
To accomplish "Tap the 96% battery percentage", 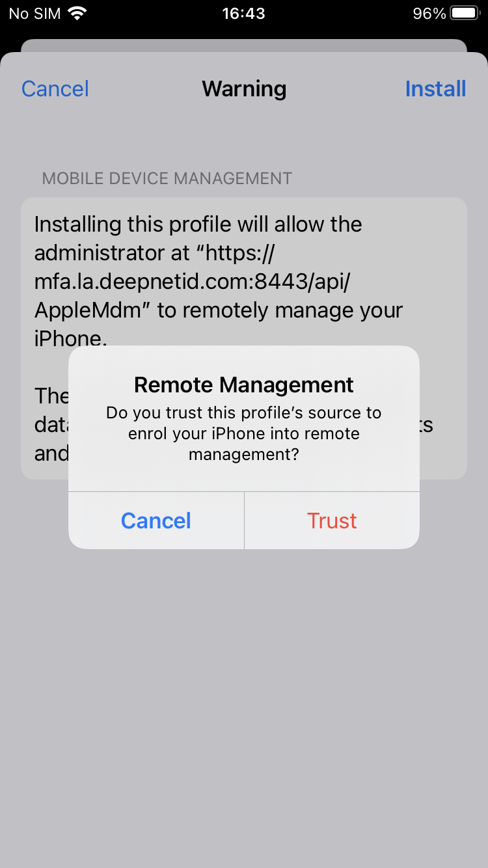I will pos(429,14).
